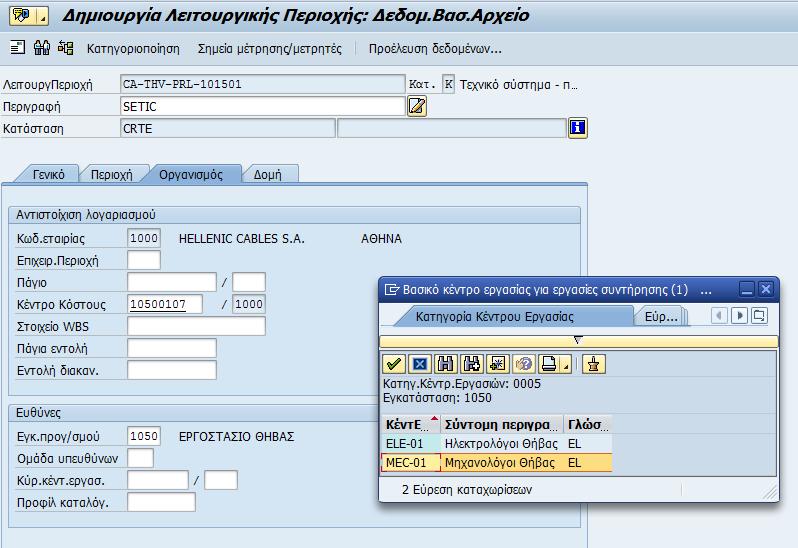Viewport: 798px width, 548px height.
Task: Open the title bar menu icon
Action: click(x=22, y=16)
